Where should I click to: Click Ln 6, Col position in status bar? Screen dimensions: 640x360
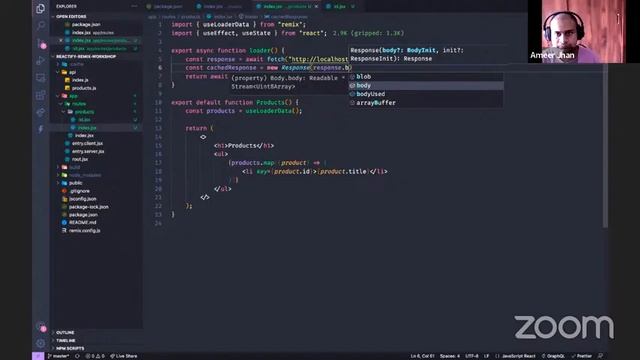point(422,356)
